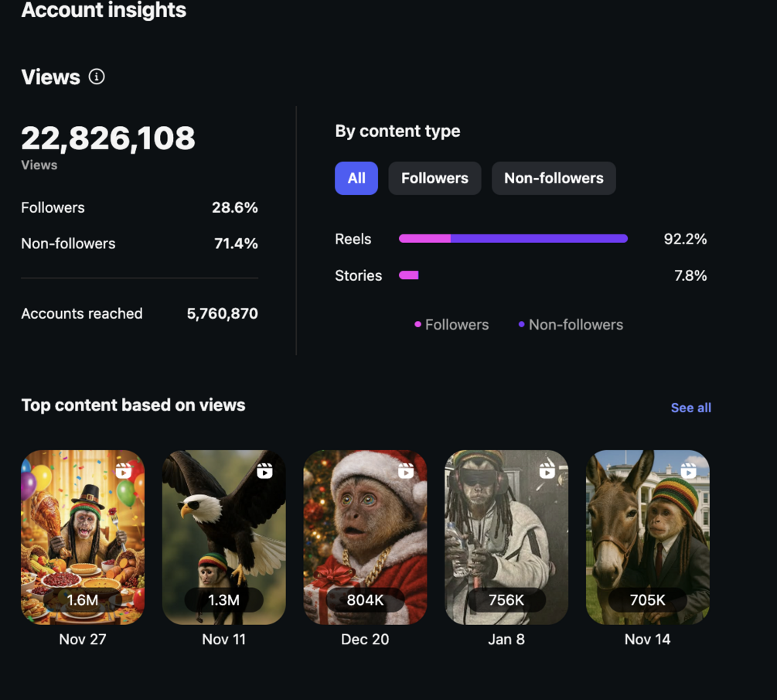Click reel icon on Santa monkey thumbnail
The width and height of the screenshot is (777, 700).
407,470
